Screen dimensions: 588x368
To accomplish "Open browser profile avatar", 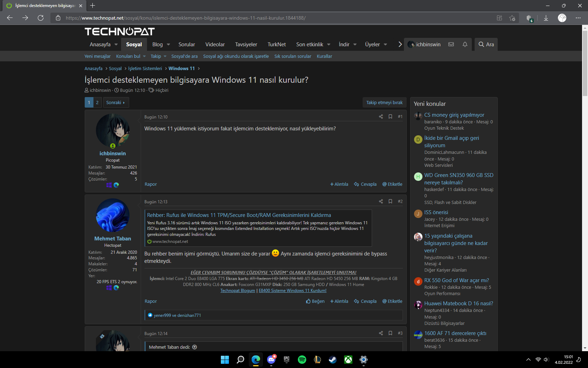I will coord(562,18).
